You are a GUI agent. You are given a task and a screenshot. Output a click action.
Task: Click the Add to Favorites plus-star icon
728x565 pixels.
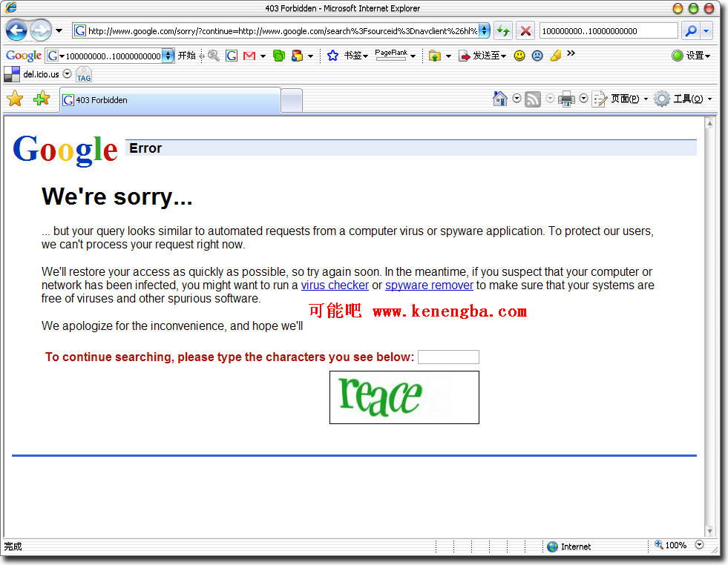click(x=42, y=99)
